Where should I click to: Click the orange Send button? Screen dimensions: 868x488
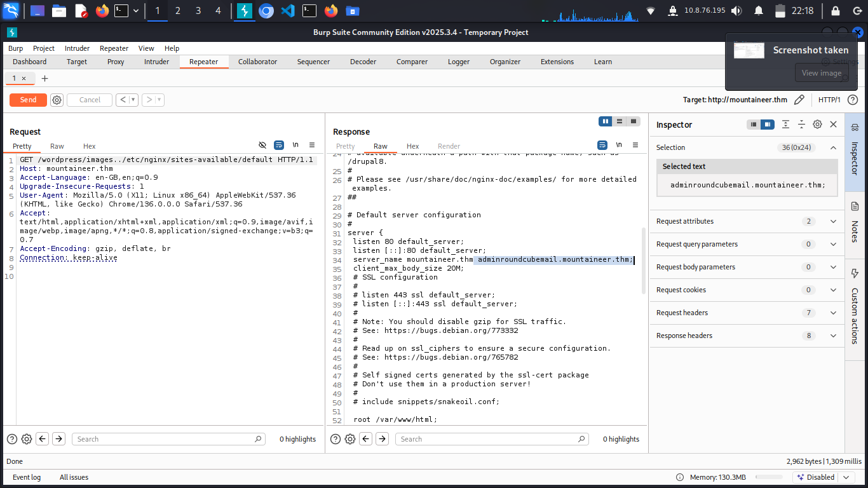28,100
